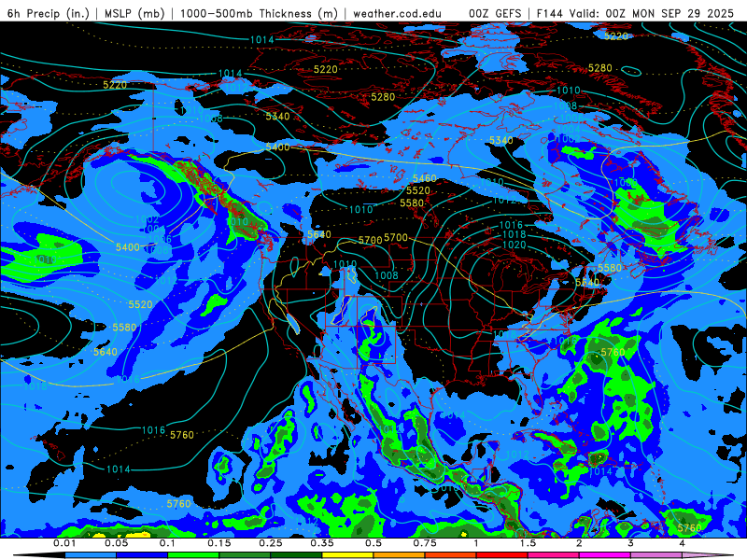The height and width of the screenshot is (560, 747).
Task: Click the 1.5 color bar value
Action: (x=528, y=543)
